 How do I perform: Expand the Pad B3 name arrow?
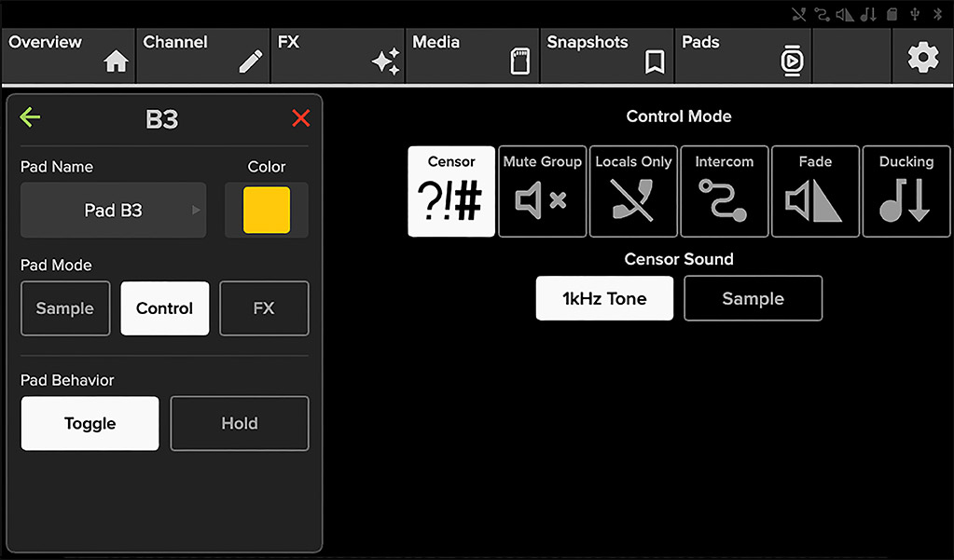click(x=196, y=211)
